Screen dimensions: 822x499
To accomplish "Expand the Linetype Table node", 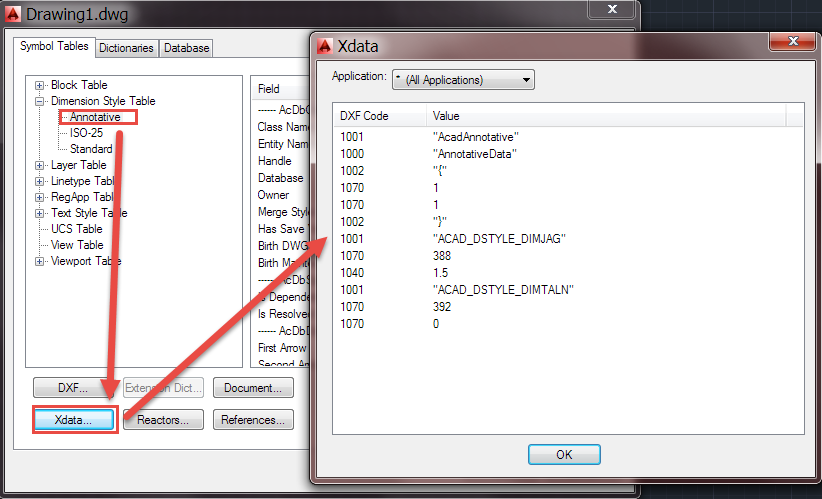I will (x=39, y=181).
